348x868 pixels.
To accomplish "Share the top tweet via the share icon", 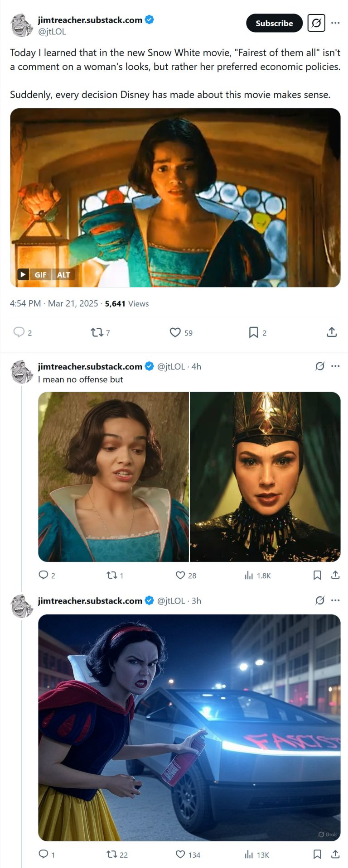I will (x=331, y=332).
